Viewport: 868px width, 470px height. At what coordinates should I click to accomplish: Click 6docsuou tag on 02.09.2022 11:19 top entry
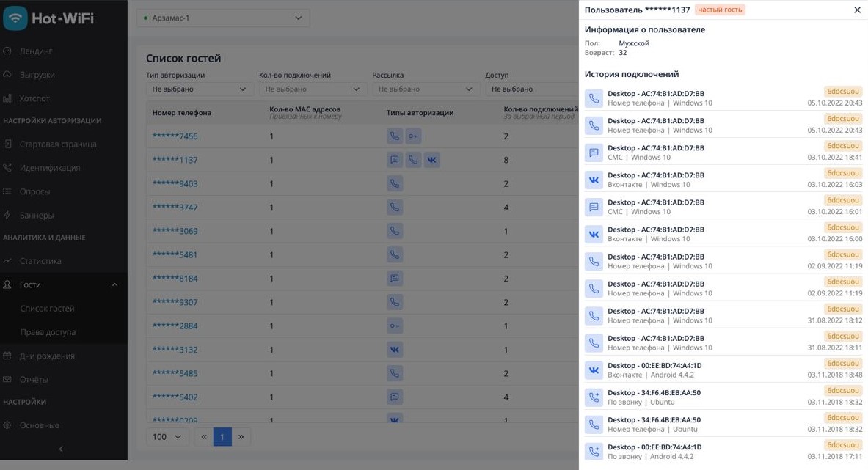(843, 255)
